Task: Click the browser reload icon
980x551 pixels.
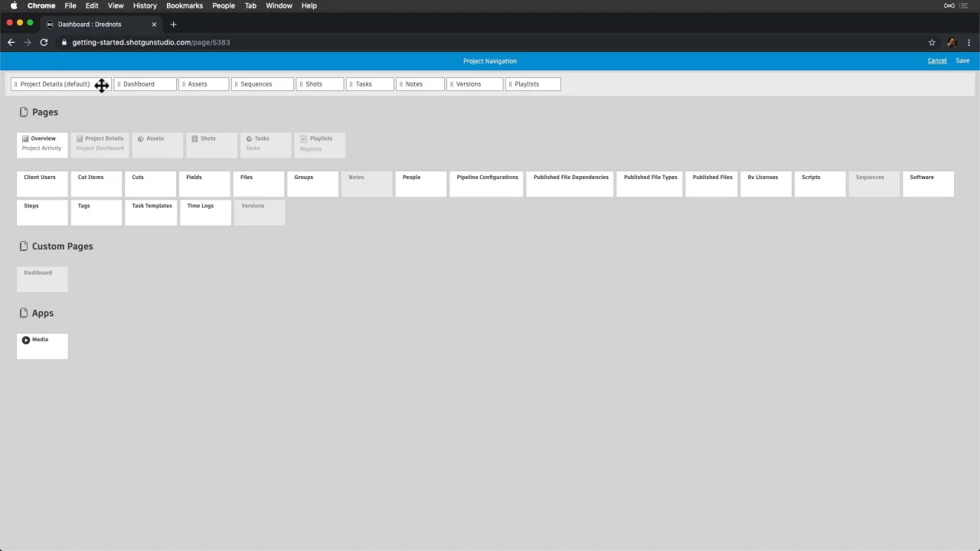Action: click(x=44, y=42)
